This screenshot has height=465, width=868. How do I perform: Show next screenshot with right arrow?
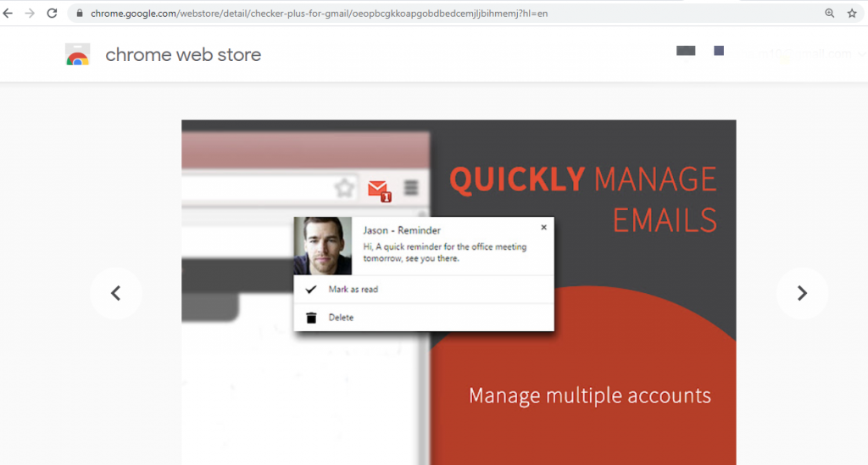[802, 293]
